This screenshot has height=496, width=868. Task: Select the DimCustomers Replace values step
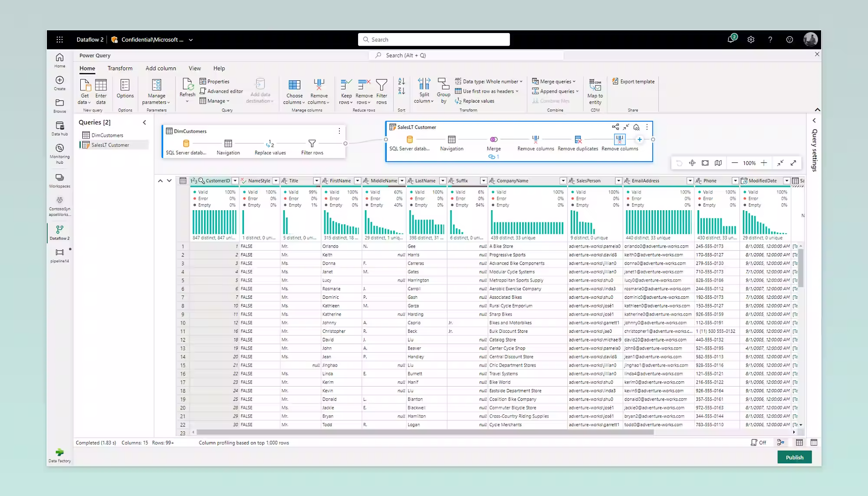tap(270, 147)
